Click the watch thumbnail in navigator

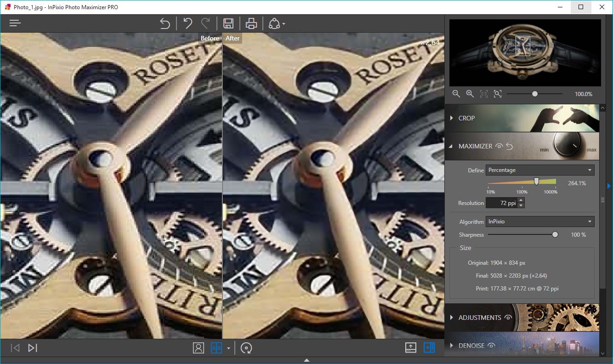525,53
